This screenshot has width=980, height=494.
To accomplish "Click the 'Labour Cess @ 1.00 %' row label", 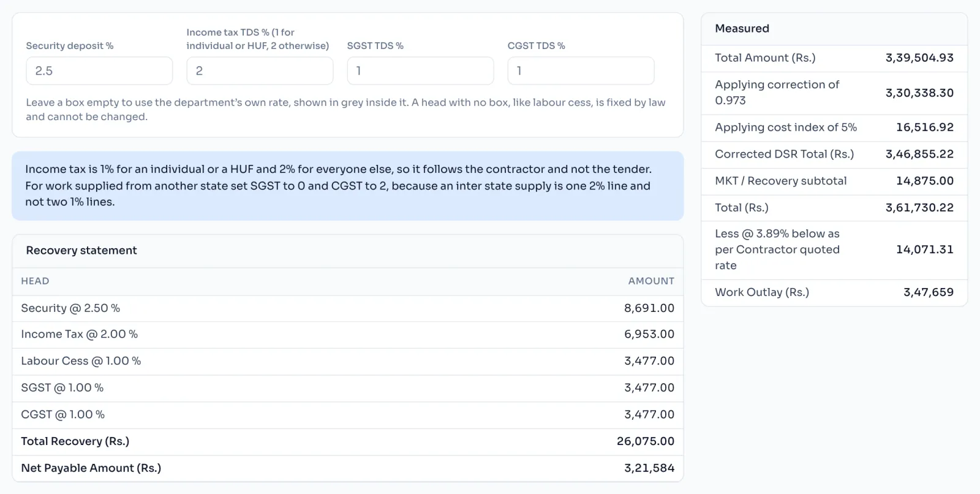I will coord(81,361).
